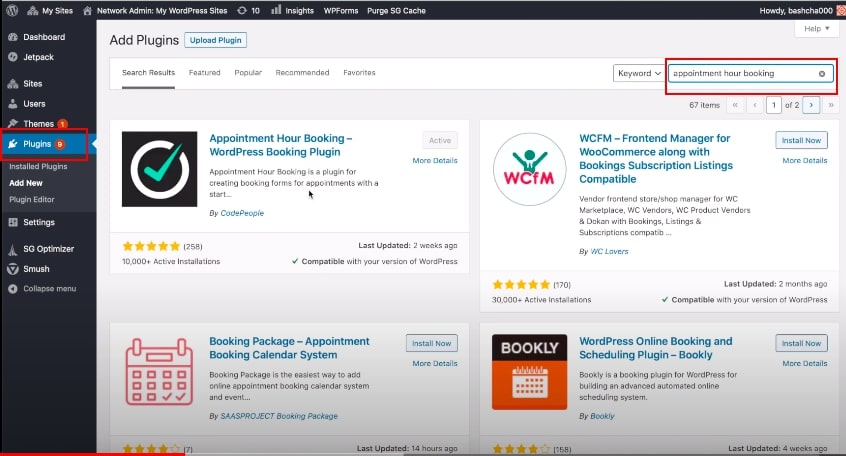Open Users in the sidebar
The width and height of the screenshot is (846, 456).
(x=34, y=104)
